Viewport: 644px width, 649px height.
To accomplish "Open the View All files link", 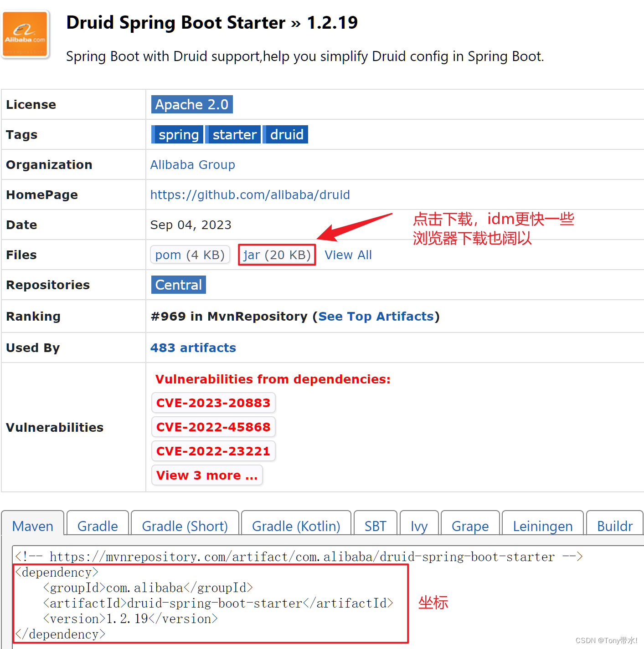I will [348, 255].
